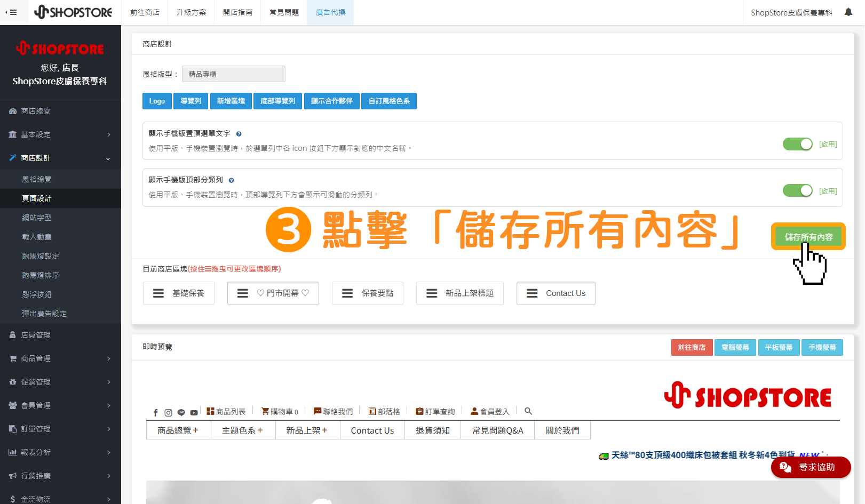Open 跑馬燈設定 sidebar item

(x=60, y=256)
